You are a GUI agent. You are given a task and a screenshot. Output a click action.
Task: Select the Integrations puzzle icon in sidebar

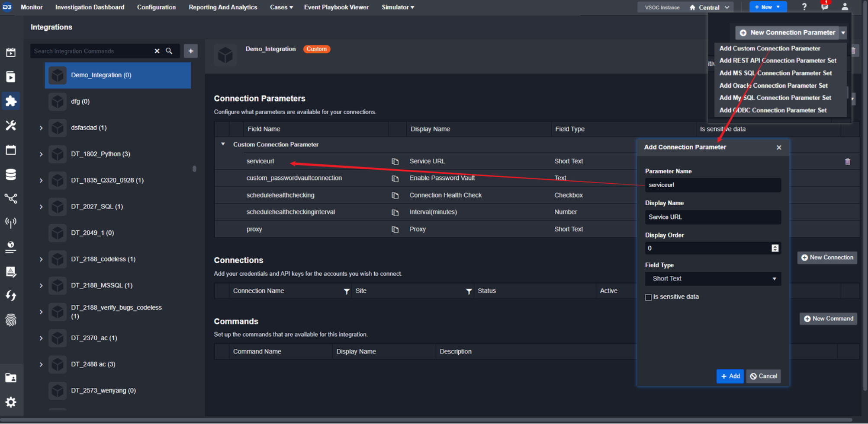pos(11,101)
